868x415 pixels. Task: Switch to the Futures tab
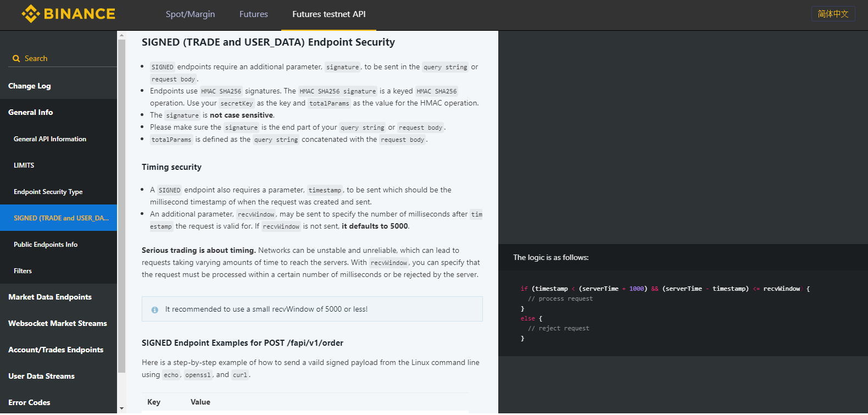tap(253, 14)
